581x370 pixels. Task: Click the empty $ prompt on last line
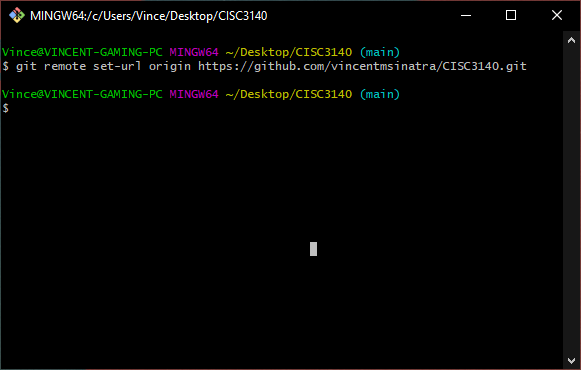(6, 108)
